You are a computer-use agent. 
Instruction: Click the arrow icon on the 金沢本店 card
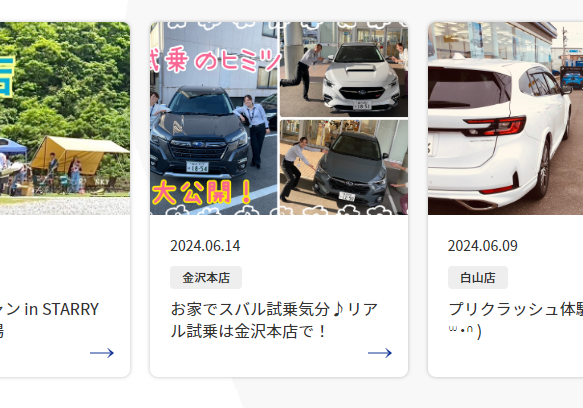[380, 353]
